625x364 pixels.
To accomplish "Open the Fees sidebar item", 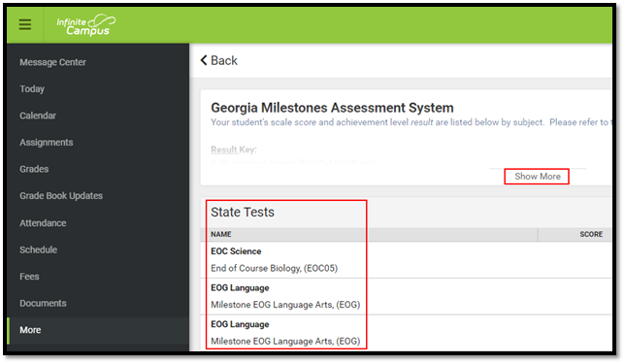I will [29, 277].
